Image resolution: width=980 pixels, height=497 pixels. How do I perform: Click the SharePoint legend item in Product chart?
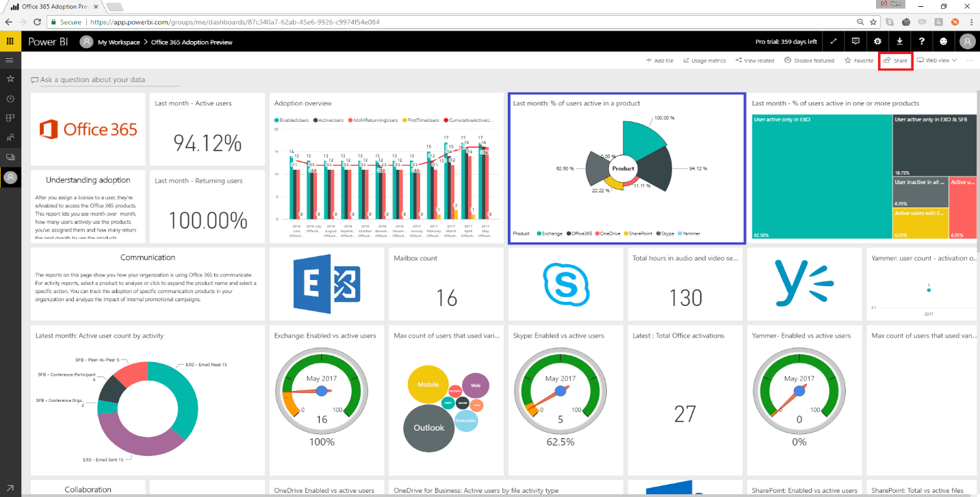(638, 233)
